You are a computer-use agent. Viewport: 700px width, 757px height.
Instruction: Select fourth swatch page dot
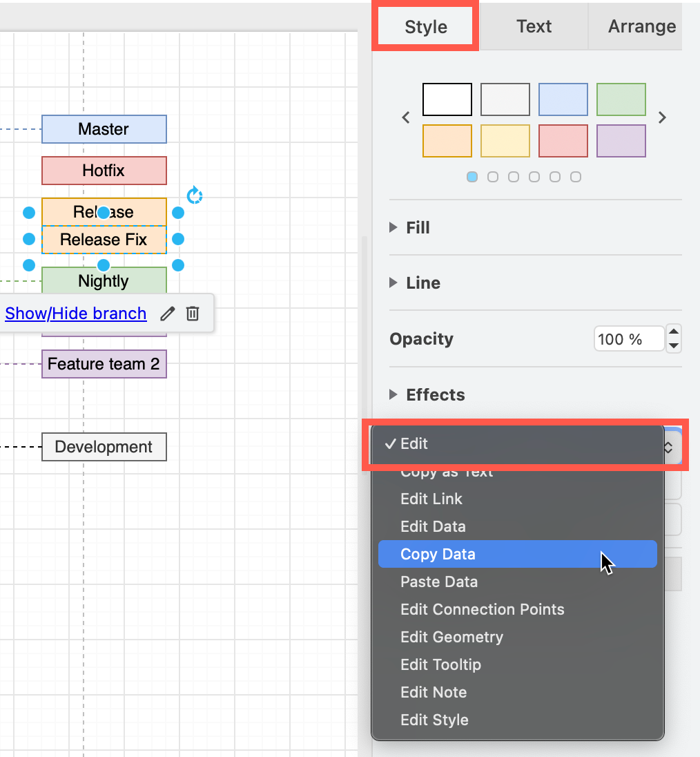click(534, 177)
